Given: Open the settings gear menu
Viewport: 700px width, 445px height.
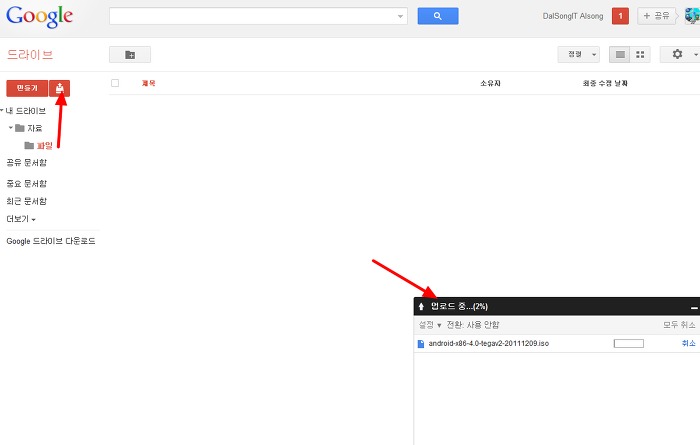Looking at the screenshot, I should (x=679, y=54).
